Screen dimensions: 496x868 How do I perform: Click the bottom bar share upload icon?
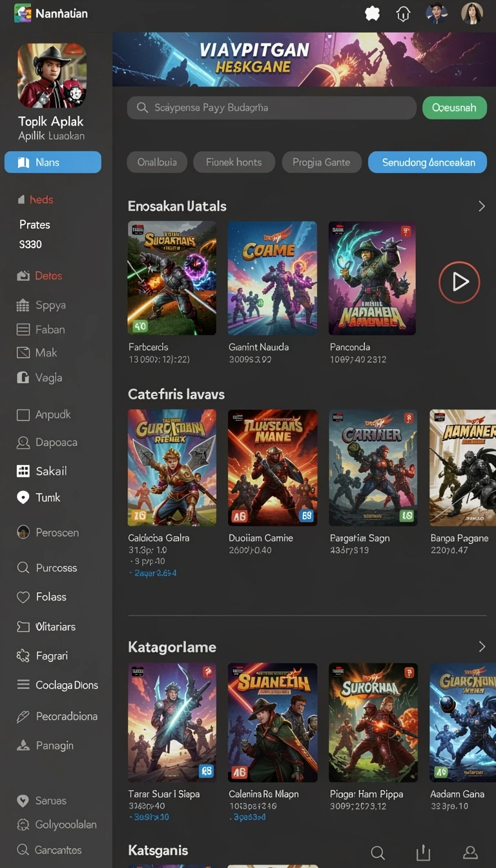coord(423,853)
